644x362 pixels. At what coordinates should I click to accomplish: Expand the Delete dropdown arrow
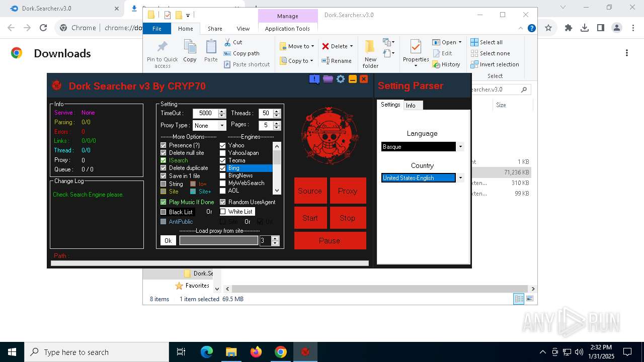[351, 46]
